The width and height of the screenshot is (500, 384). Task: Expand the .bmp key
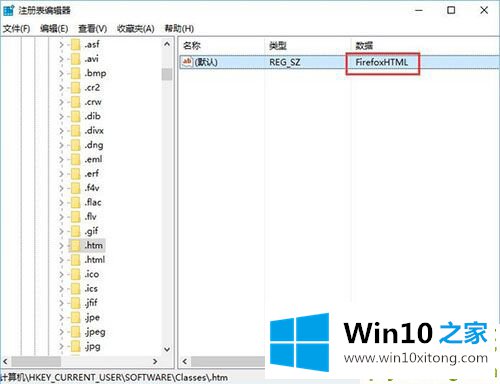[x=61, y=73]
